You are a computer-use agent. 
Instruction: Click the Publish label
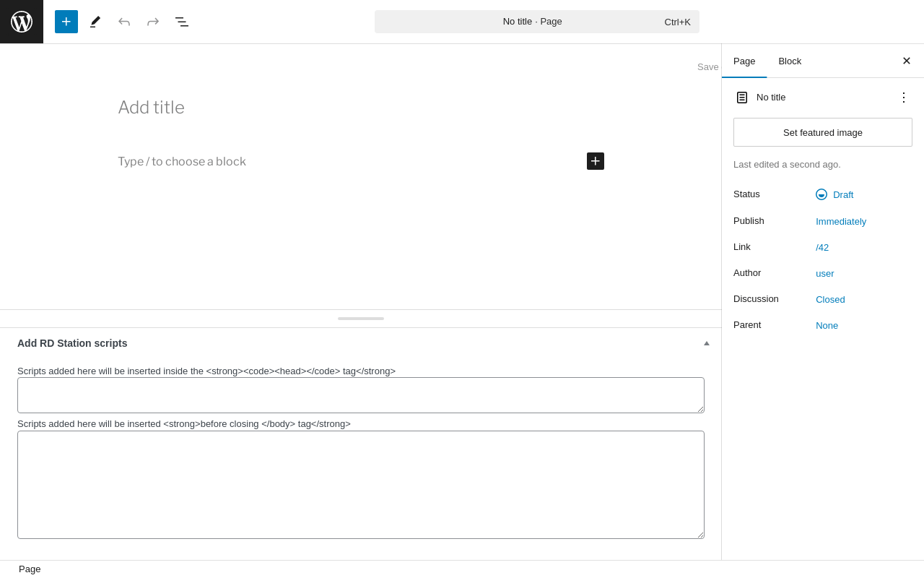(749, 220)
